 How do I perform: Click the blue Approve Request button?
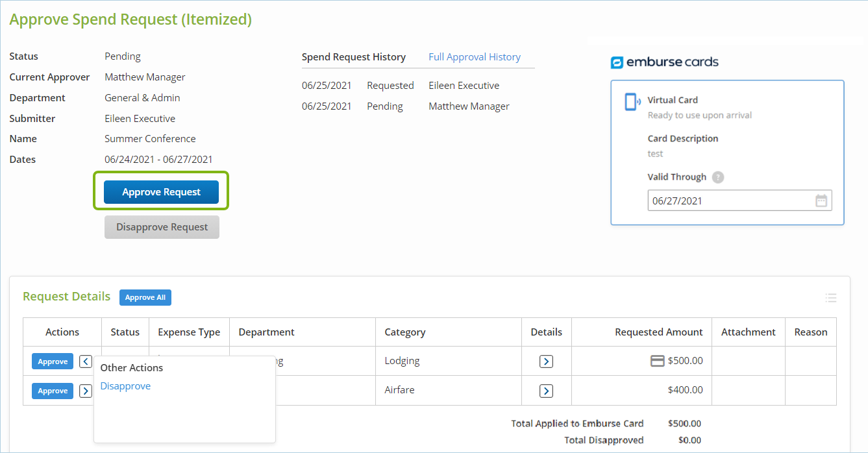click(x=161, y=192)
